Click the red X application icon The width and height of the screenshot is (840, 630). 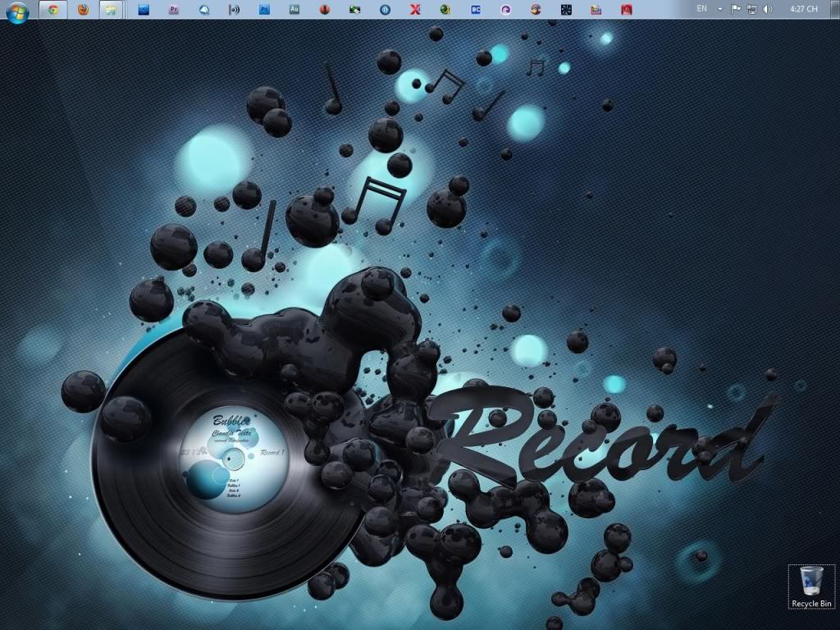[416, 10]
